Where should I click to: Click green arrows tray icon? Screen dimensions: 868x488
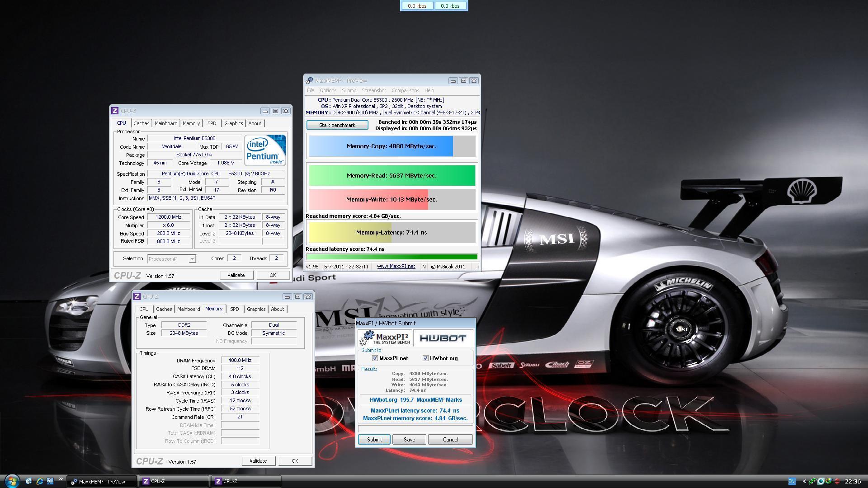point(813,481)
